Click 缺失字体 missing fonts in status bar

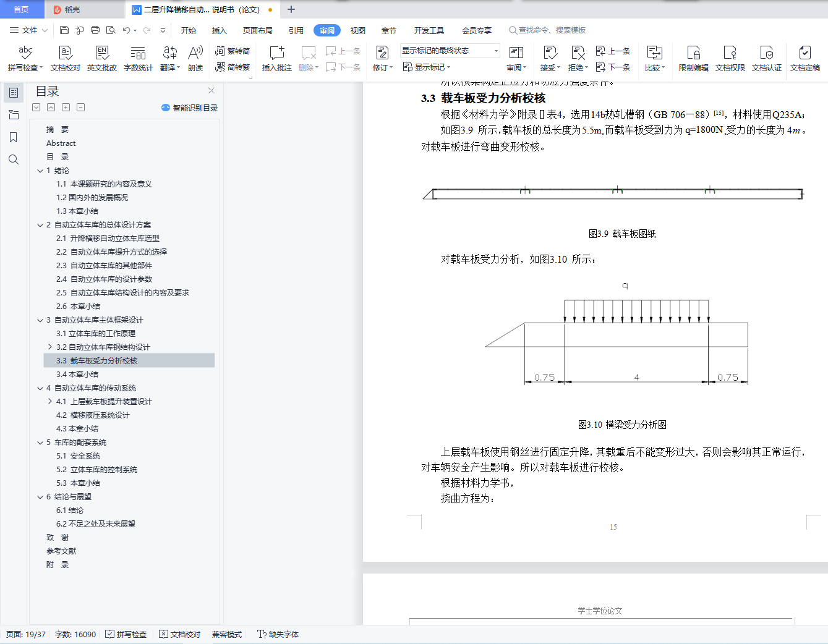click(x=278, y=634)
